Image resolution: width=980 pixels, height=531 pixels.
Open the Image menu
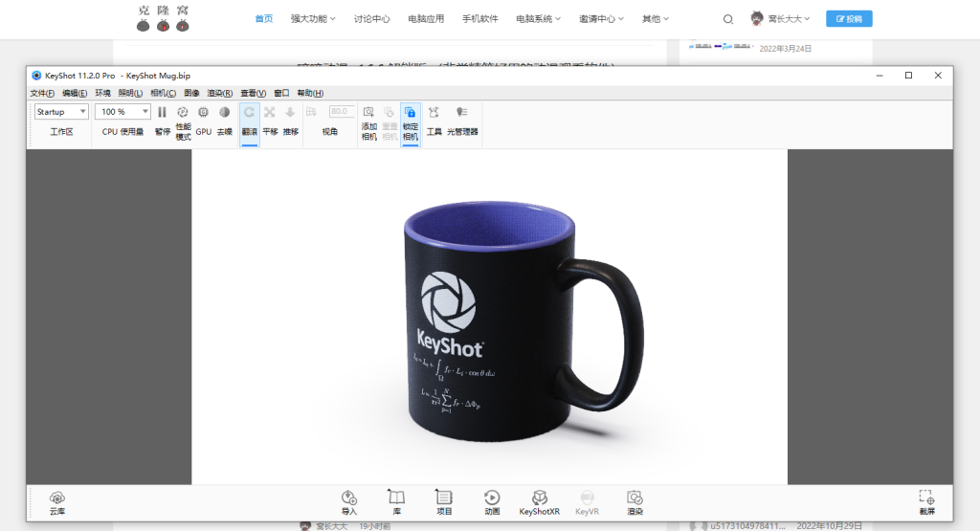[191, 93]
